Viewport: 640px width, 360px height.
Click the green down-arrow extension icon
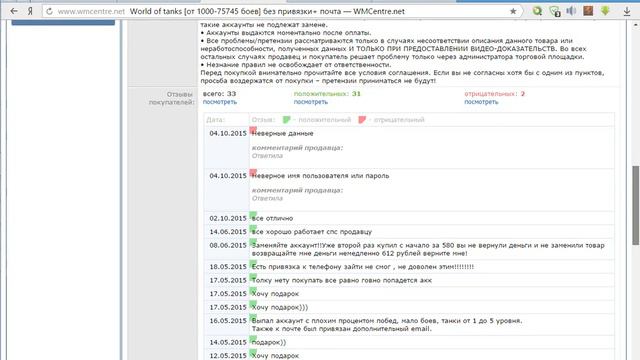pos(605,11)
